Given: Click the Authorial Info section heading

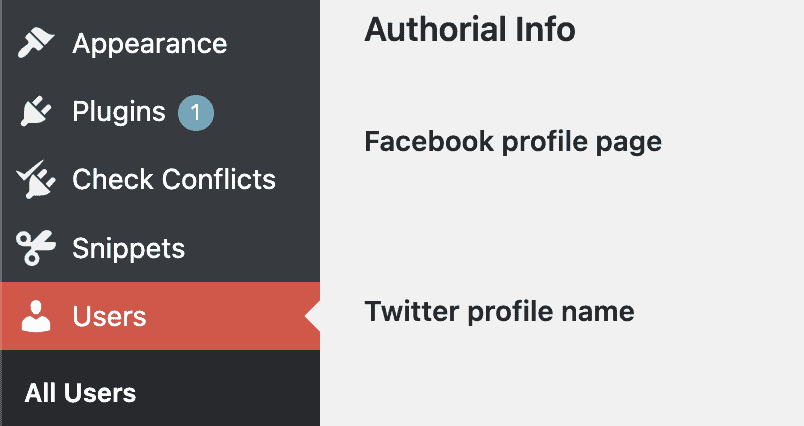Looking at the screenshot, I should 470,29.
